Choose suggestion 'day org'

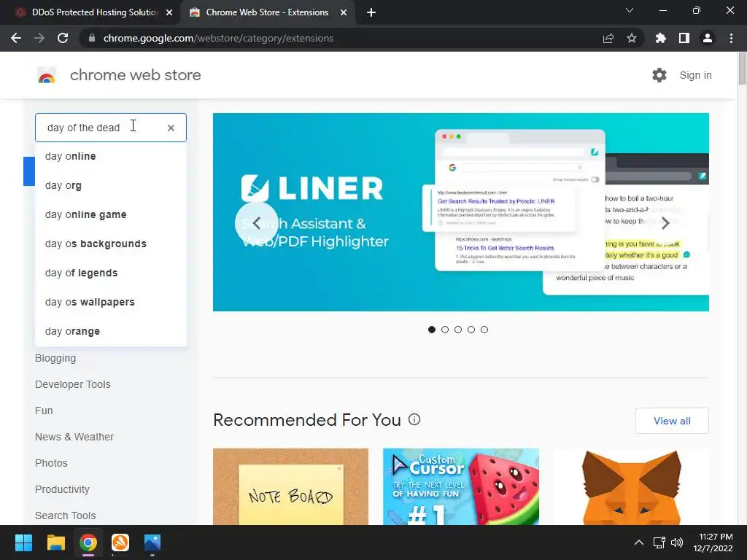pos(111,185)
